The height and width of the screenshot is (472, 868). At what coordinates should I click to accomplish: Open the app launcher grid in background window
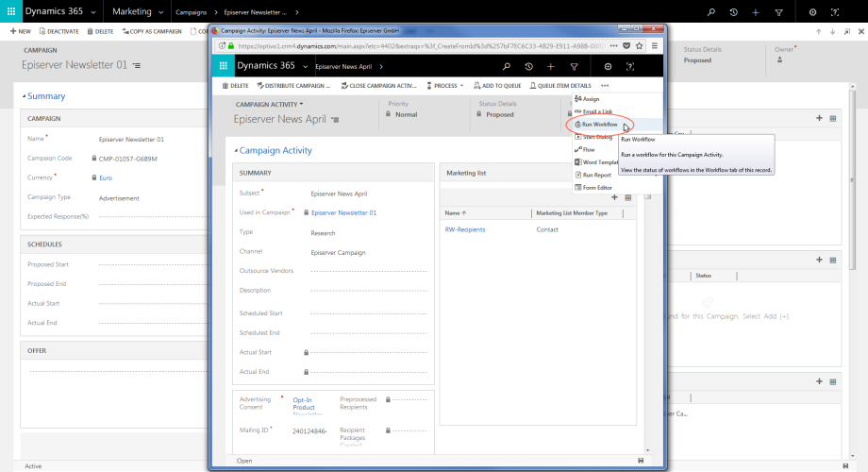tap(11, 11)
